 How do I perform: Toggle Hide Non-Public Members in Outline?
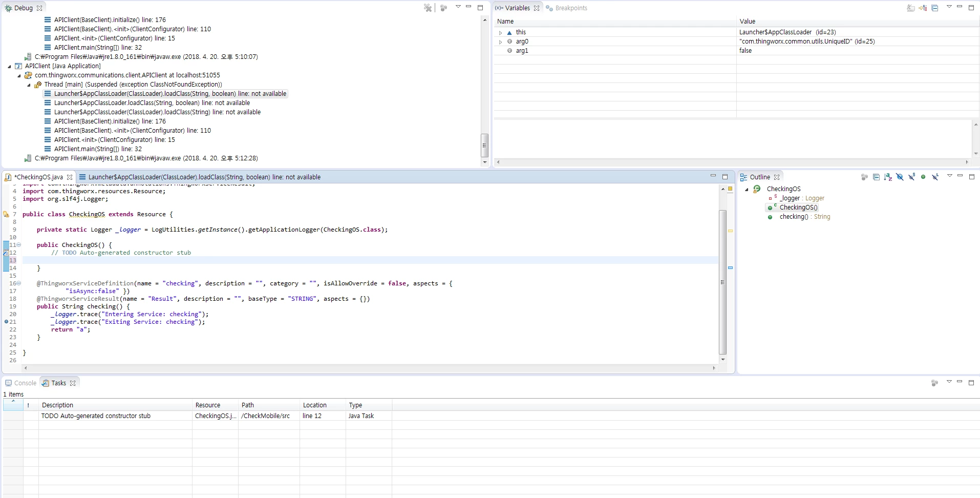click(x=923, y=177)
